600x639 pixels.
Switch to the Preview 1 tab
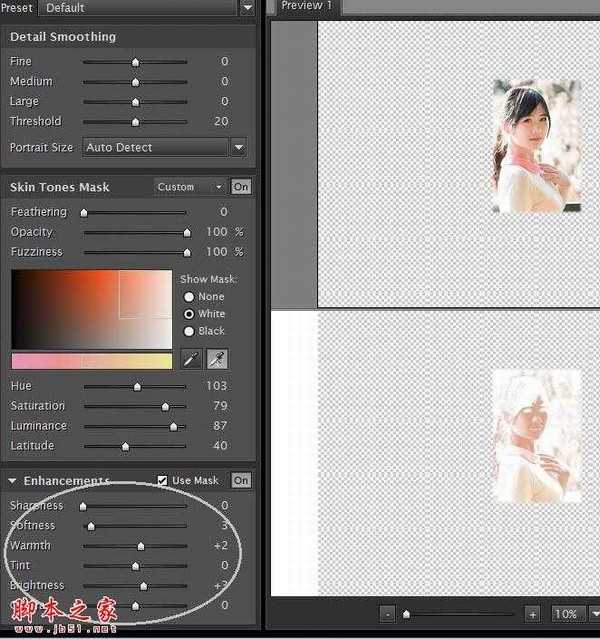click(307, 6)
